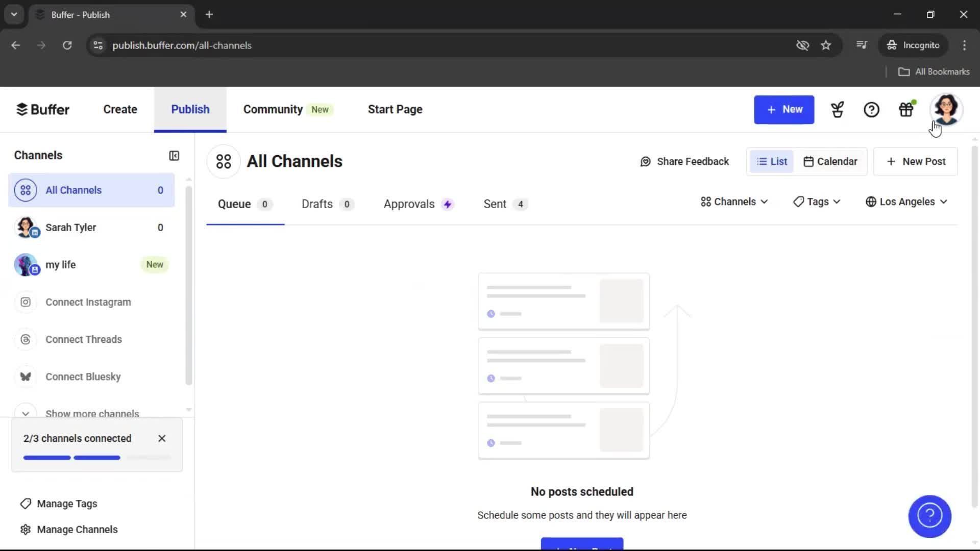Click the sprout icon in header
The width and height of the screenshot is (980, 551).
837,110
